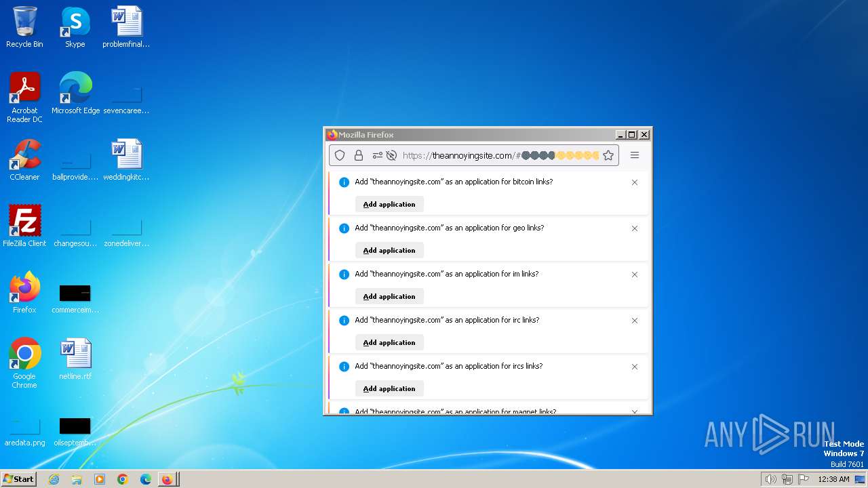Image resolution: width=868 pixels, height=488 pixels.
Task: Add application for irc links
Action: tap(389, 342)
